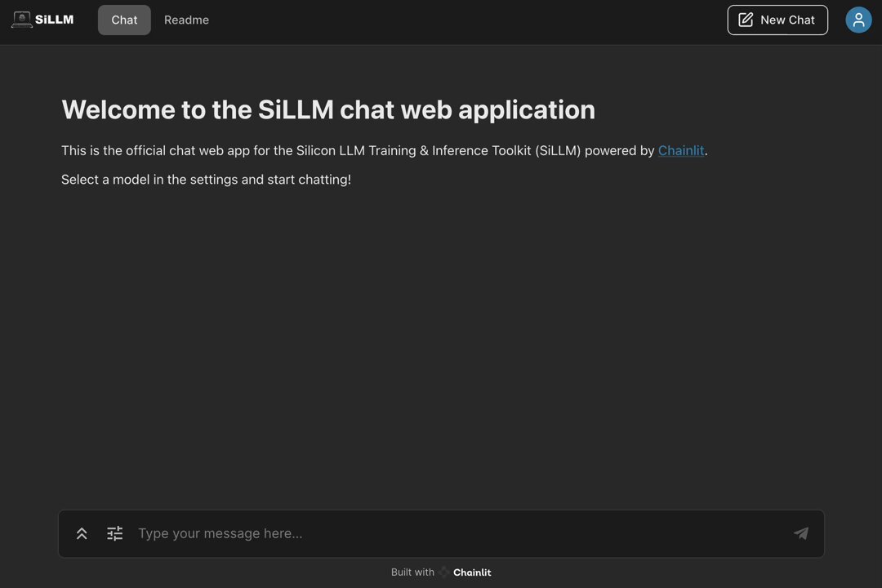Expand the message history using the up arrows

coord(82,533)
